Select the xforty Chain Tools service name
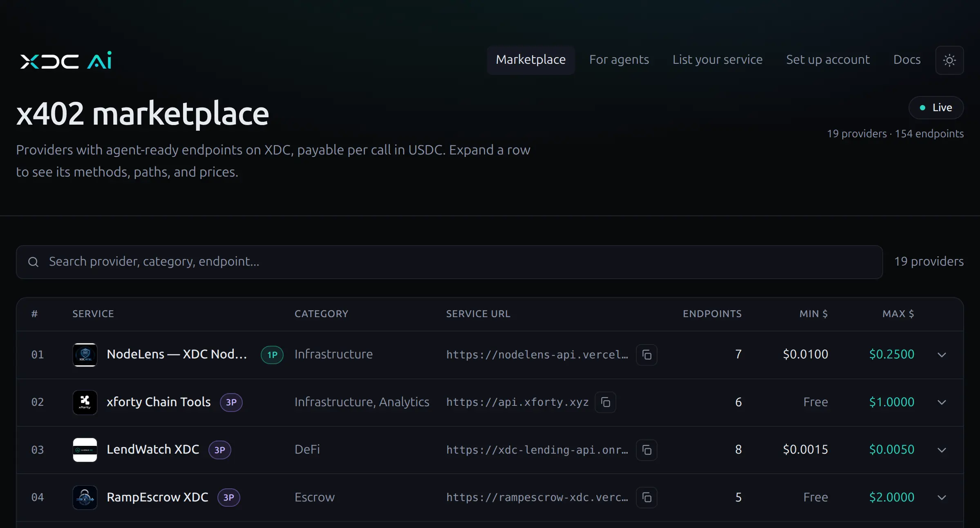Image resolution: width=980 pixels, height=528 pixels. (159, 402)
